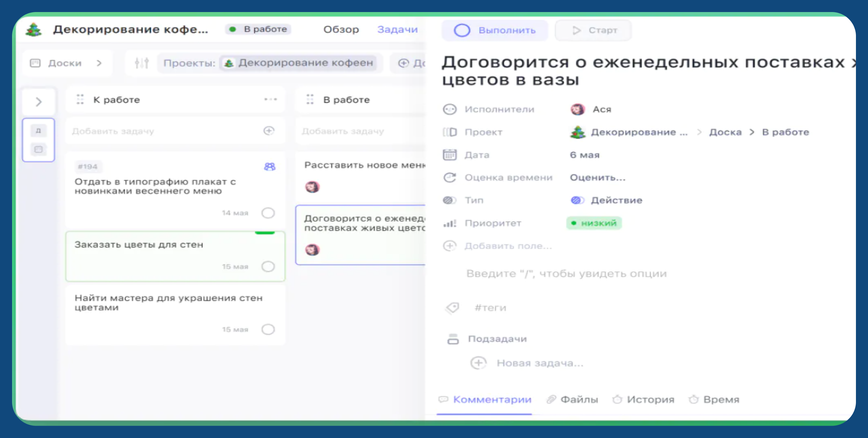Screen dimensions: 868x438
Task: Click the date calendar icon in task details
Action: tap(450, 154)
